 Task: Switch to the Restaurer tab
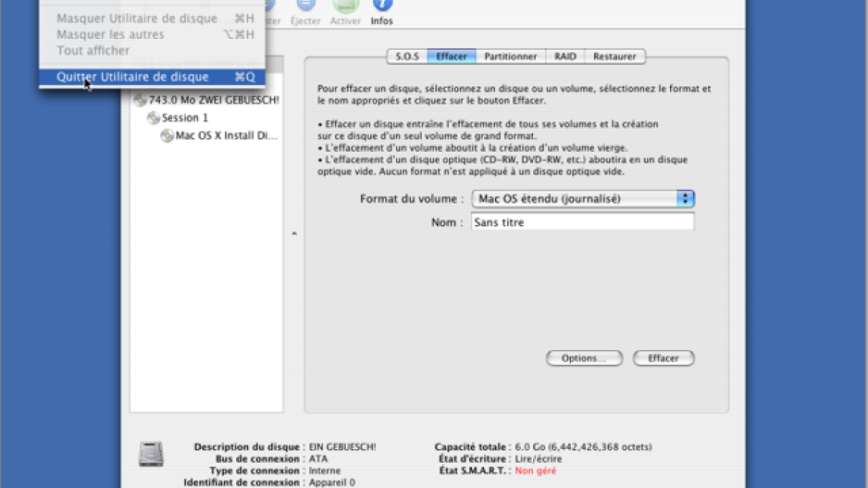click(614, 56)
